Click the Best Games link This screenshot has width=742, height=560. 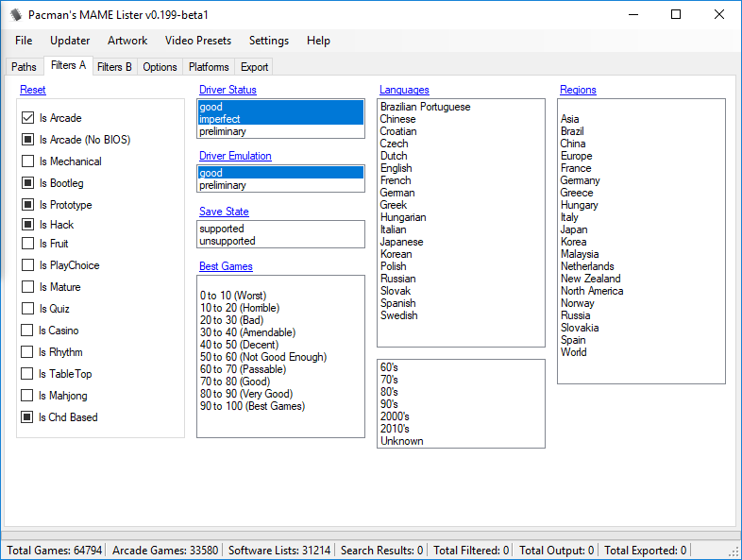click(226, 266)
